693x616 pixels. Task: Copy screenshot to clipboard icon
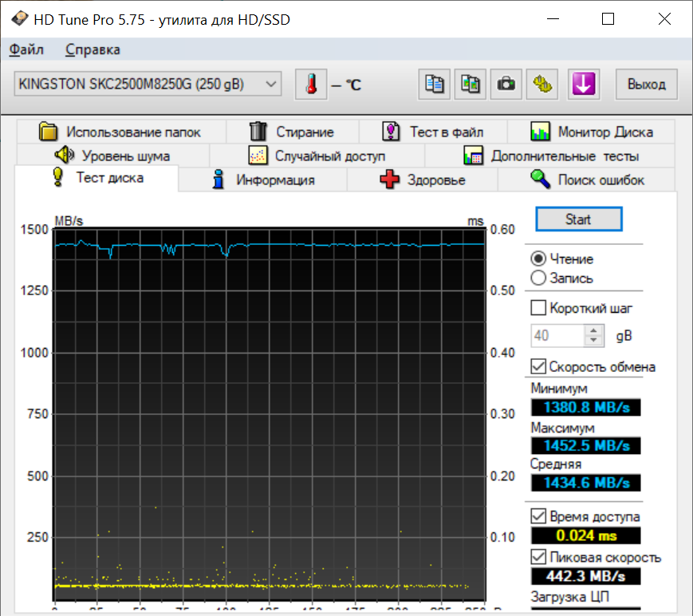pyautogui.click(x=471, y=84)
